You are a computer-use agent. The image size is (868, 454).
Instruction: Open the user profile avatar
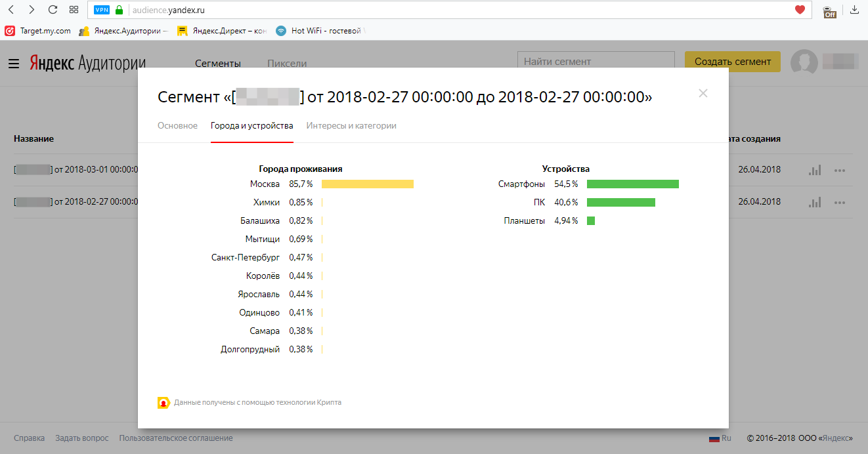pos(804,62)
